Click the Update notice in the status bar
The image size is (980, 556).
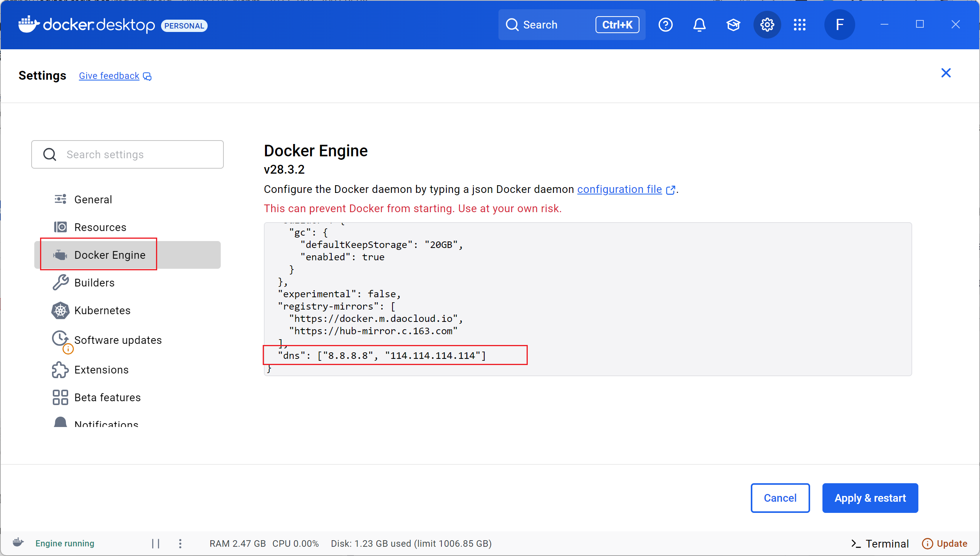945,544
